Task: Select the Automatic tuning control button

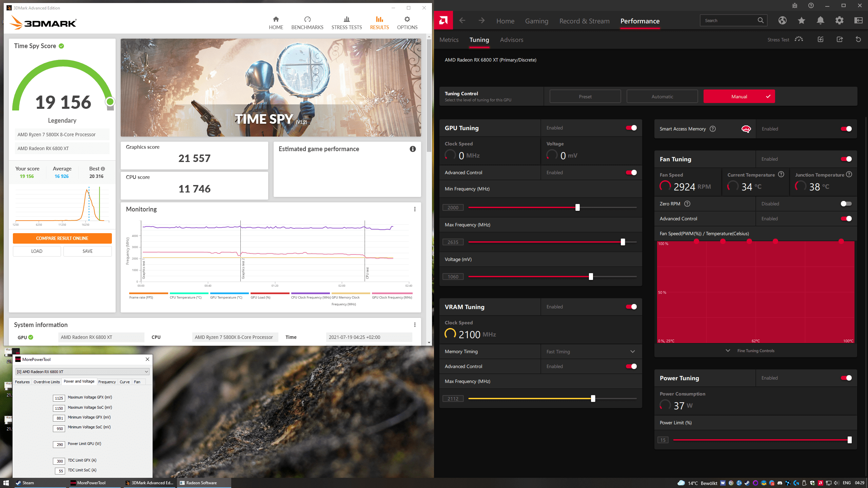Action: click(x=662, y=97)
